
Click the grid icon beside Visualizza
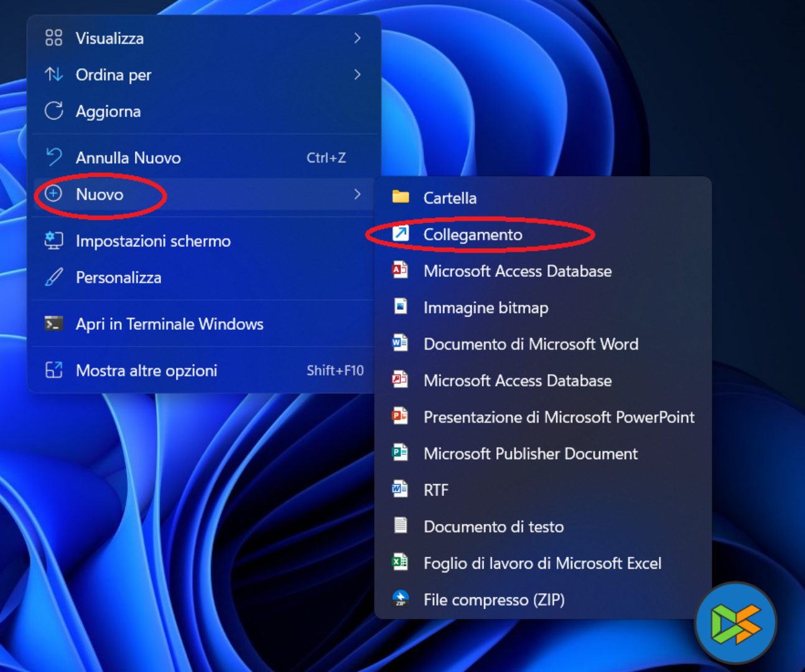[54, 38]
